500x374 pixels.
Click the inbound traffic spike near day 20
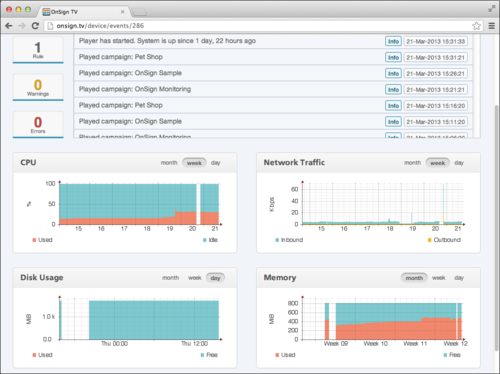pyautogui.click(x=443, y=203)
